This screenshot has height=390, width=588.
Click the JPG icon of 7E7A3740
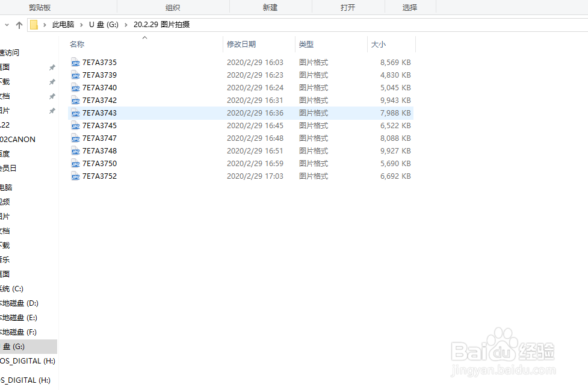click(x=75, y=88)
